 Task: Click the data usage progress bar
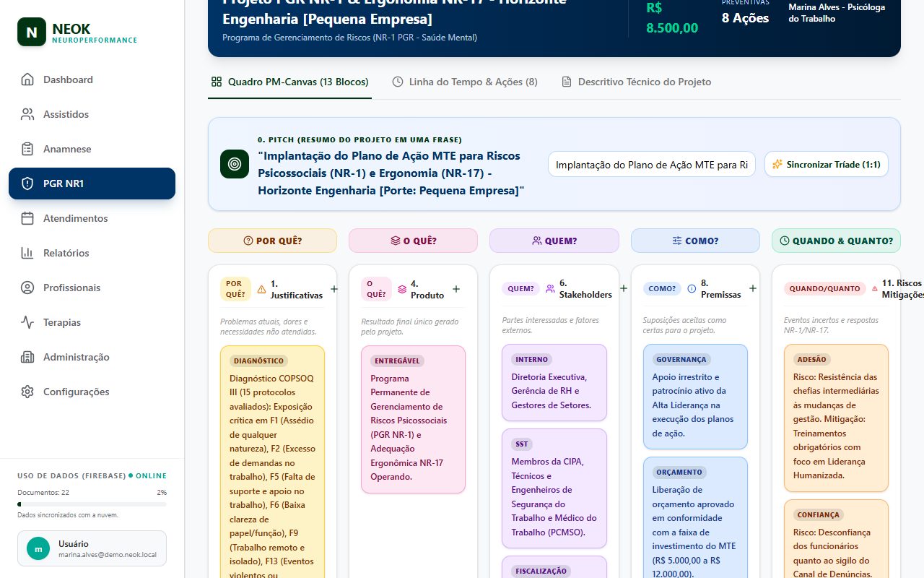click(92, 504)
